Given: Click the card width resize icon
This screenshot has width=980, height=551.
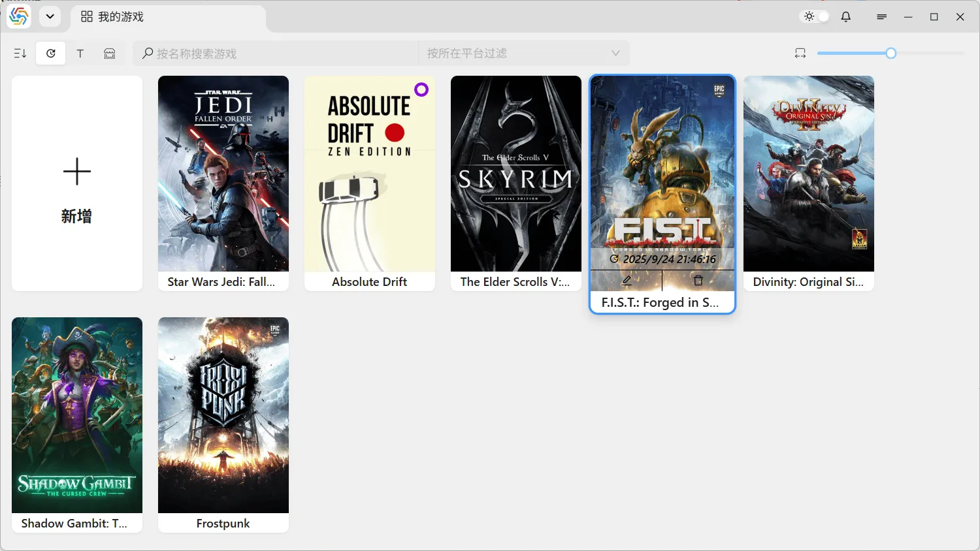Looking at the screenshot, I should (x=800, y=54).
